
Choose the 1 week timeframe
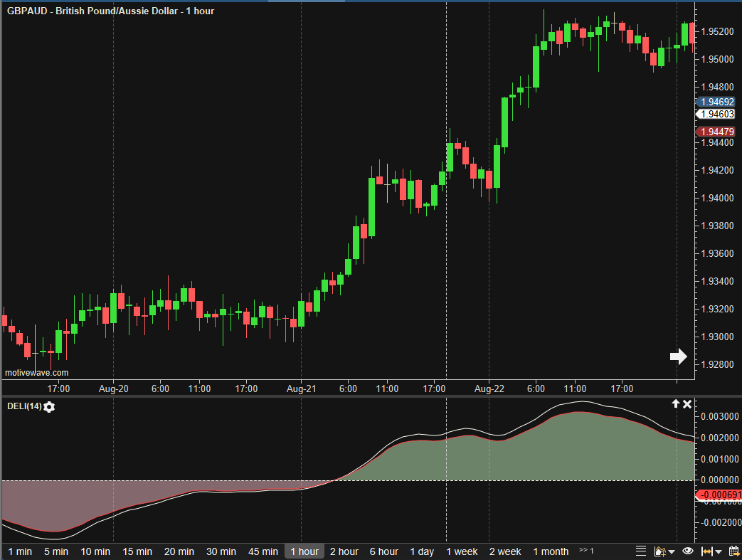(462, 551)
